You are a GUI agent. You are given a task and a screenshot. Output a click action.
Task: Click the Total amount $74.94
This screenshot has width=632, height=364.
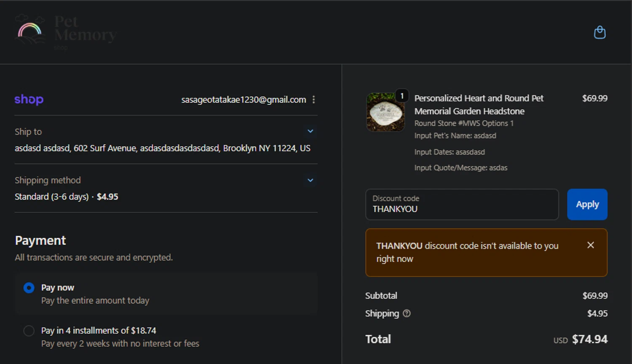590,339
